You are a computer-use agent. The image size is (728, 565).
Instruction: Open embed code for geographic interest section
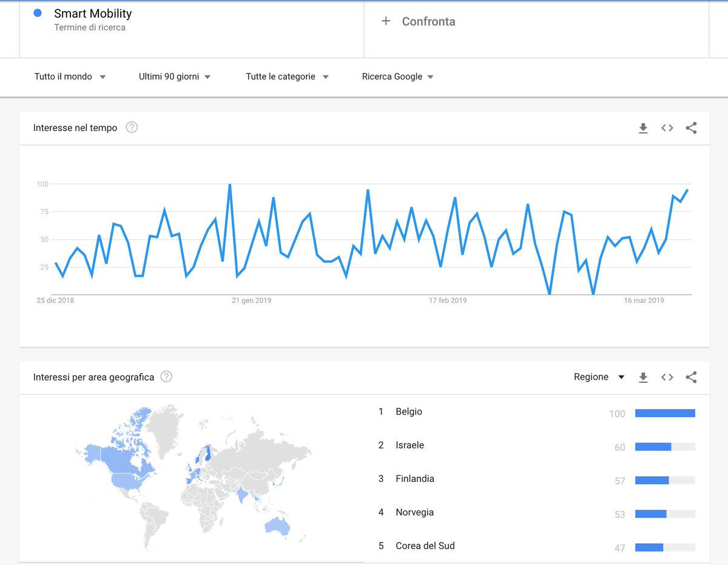tap(667, 377)
